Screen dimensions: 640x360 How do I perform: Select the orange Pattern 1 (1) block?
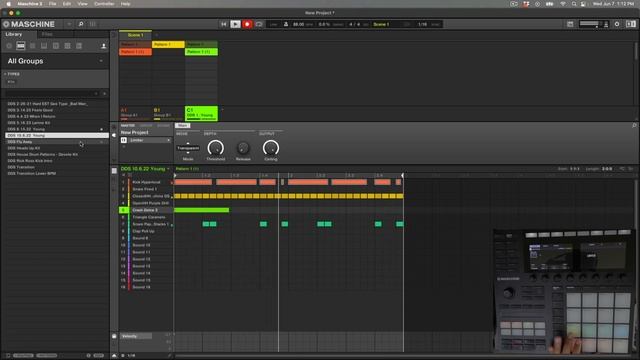tap(136, 52)
